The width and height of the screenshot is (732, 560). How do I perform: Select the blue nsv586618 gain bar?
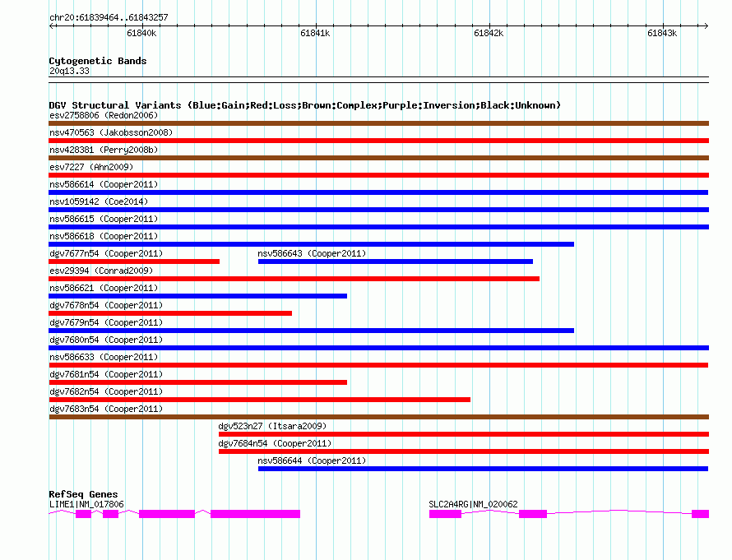312,244
